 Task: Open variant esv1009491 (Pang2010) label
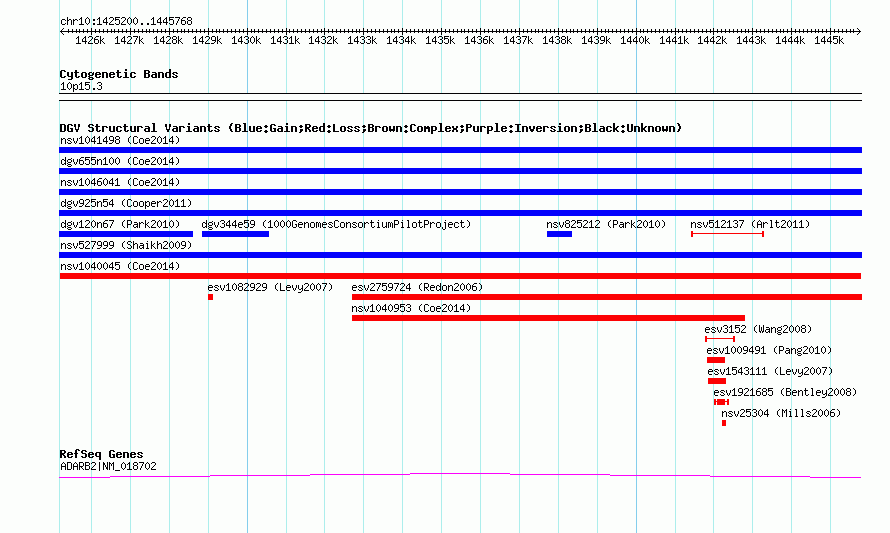point(769,350)
